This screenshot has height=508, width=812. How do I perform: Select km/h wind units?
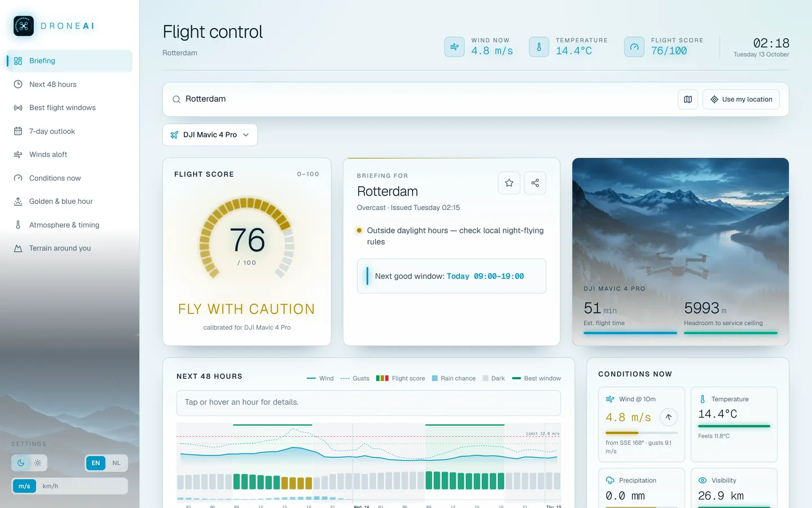(x=50, y=486)
